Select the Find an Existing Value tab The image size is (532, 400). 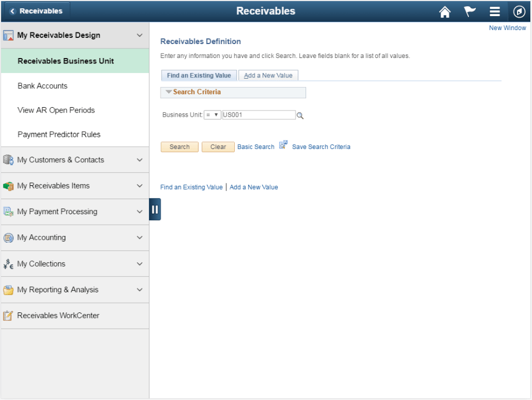pyautogui.click(x=199, y=75)
